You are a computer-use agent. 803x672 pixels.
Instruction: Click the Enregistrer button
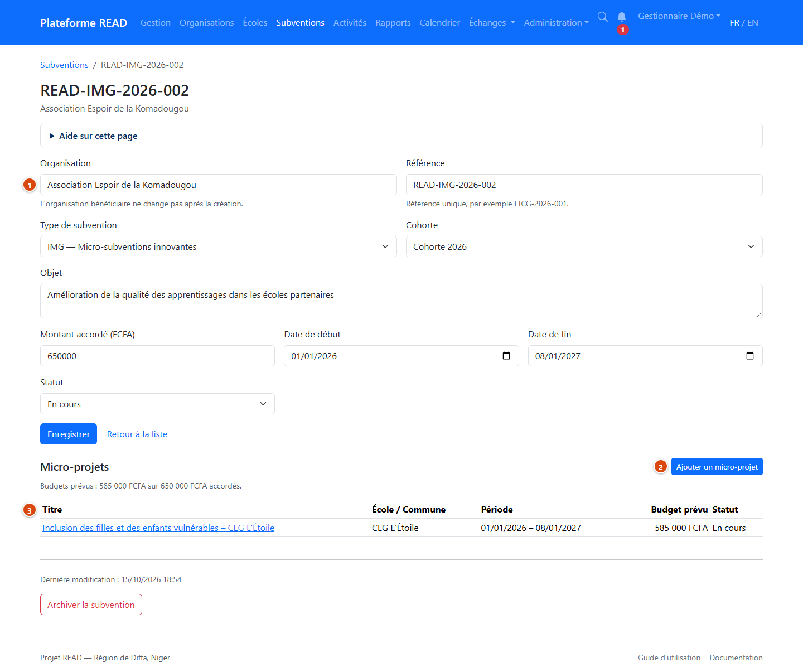69,434
